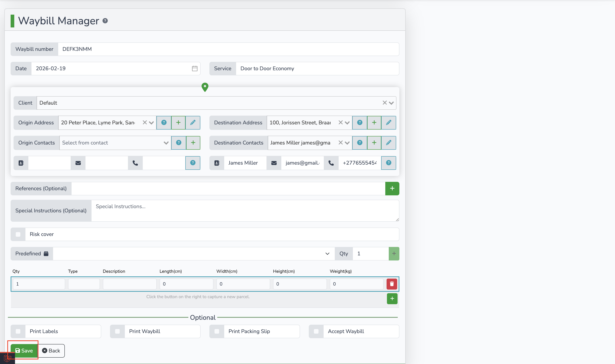The image size is (615, 364).
Task: Clear the Client selection X
Action: [x=385, y=103]
